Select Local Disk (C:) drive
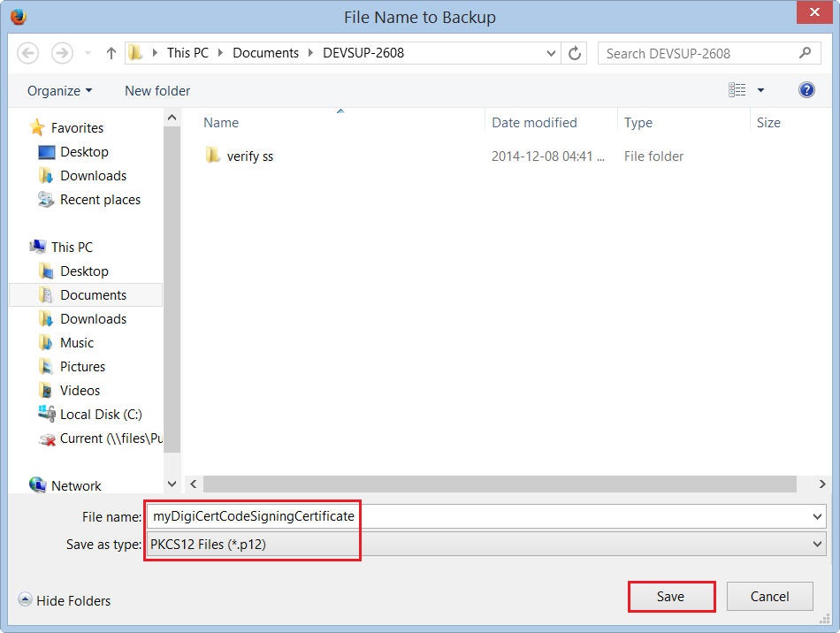The height and width of the screenshot is (633, 840). (100, 415)
